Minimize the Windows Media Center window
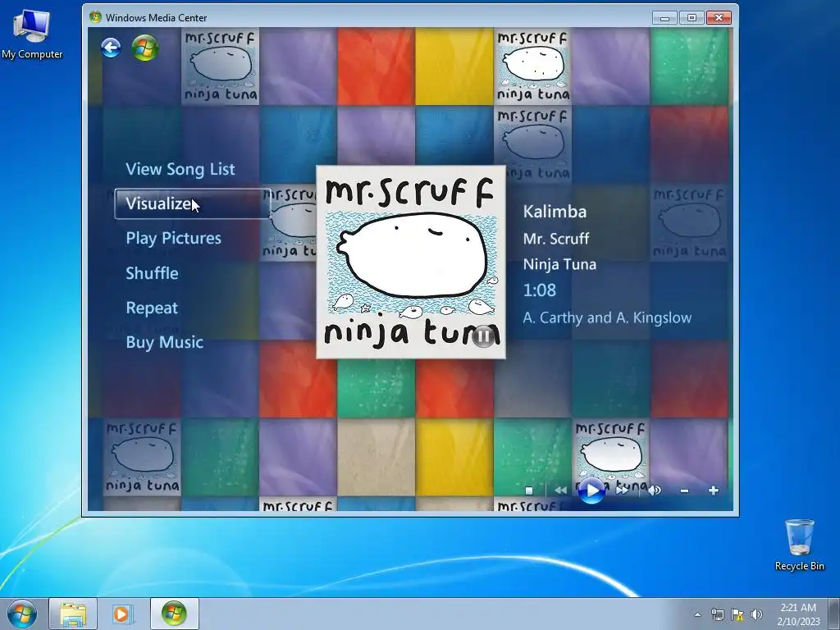840x630 pixels. click(x=664, y=18)
